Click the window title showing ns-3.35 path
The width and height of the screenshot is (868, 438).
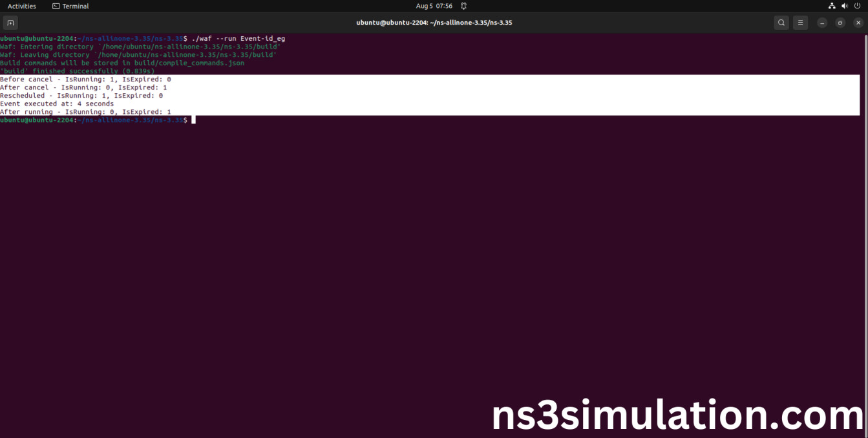pyautogui.click(x=434, y=22)
